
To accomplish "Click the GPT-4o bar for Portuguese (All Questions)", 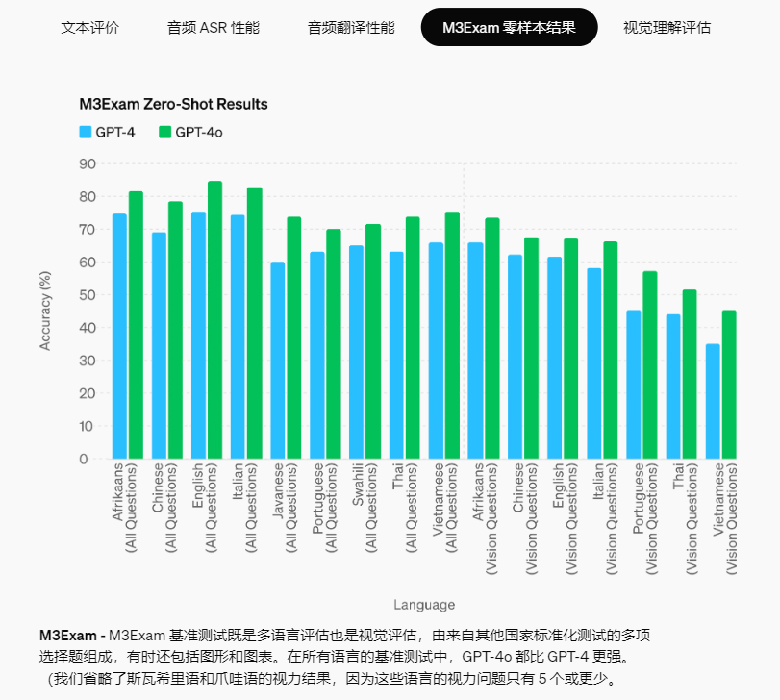I will (x=334, y=344).
